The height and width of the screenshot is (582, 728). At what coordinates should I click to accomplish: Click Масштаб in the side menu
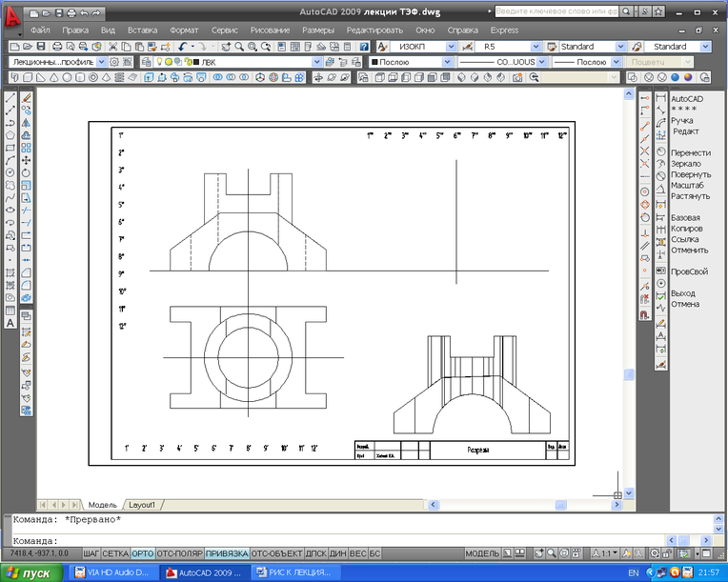coord(688,185)
